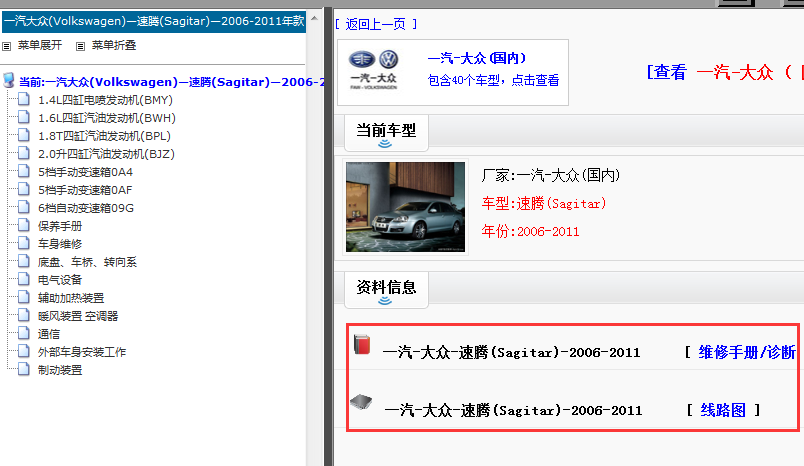
Task: Click page icon beside 1.6L四缸汽油发动机(BWH)
Action: [24, 117]
